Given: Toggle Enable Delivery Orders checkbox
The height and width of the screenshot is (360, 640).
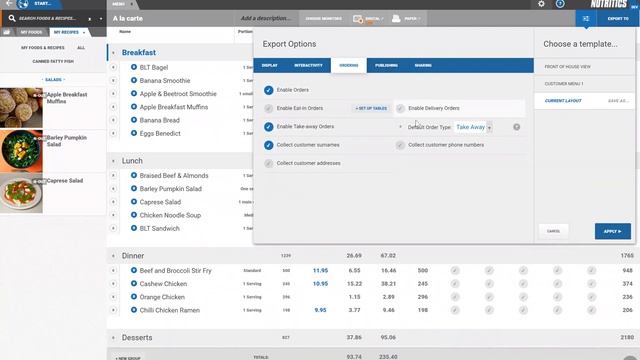Looking at the screenshot, I should (x=400, y=108).
